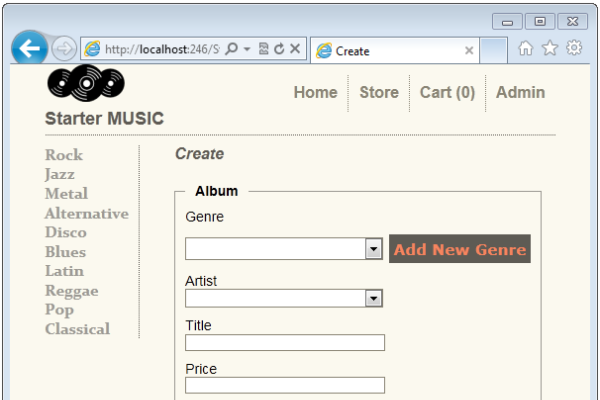Click the vinyl records site logo
600x400 pixels.
tap(86, 85)
